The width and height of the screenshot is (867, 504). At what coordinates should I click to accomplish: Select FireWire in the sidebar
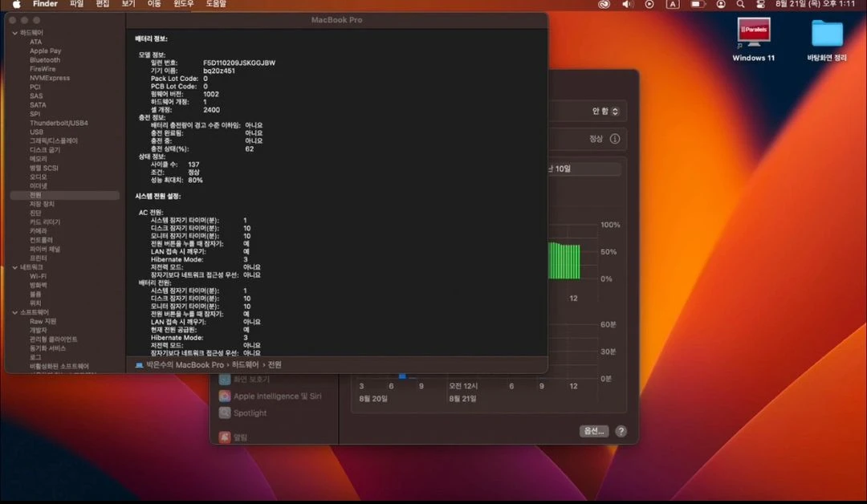coord(43,69)
